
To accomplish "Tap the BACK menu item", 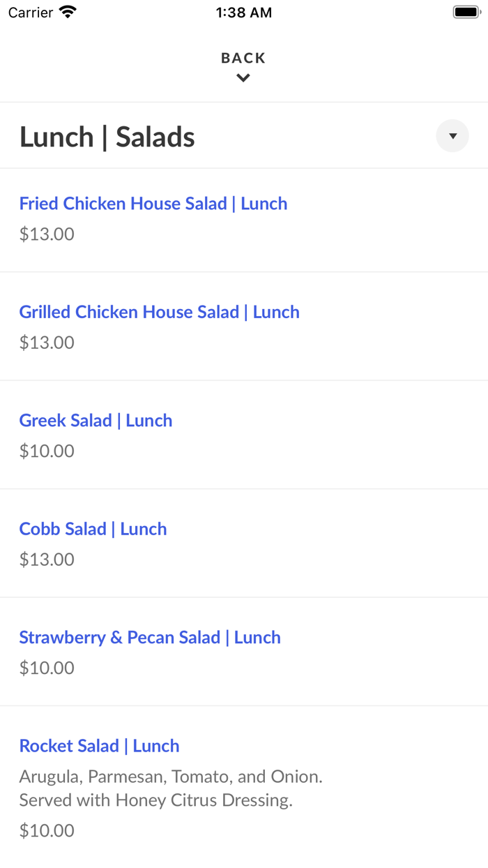I will click(243, 58).
